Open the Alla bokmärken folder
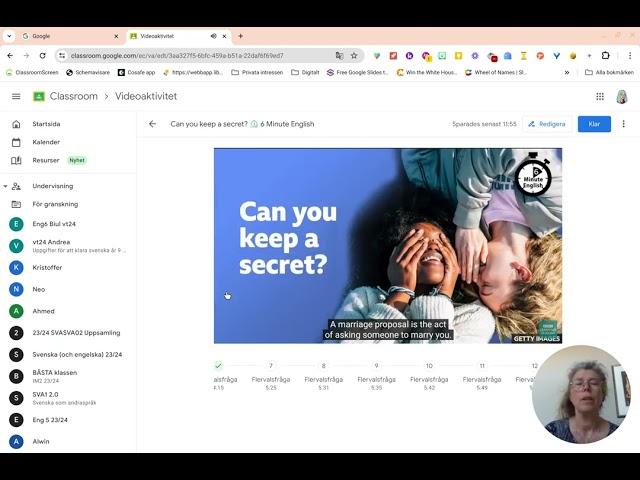 pyautogui.click(x=609, y=72)
